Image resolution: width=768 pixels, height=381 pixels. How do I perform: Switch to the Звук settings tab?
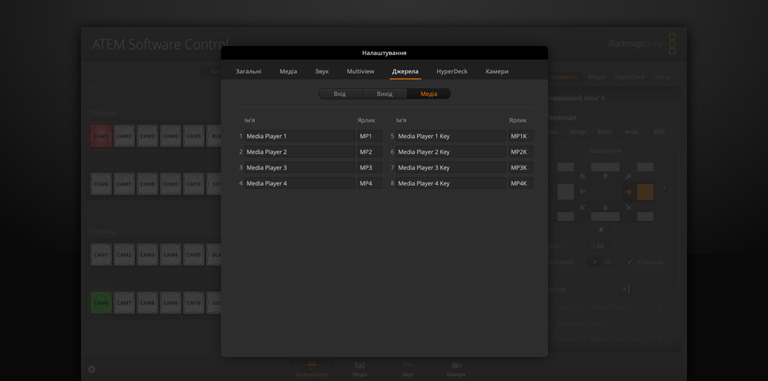pyautogui.click(x=322, y=71)
